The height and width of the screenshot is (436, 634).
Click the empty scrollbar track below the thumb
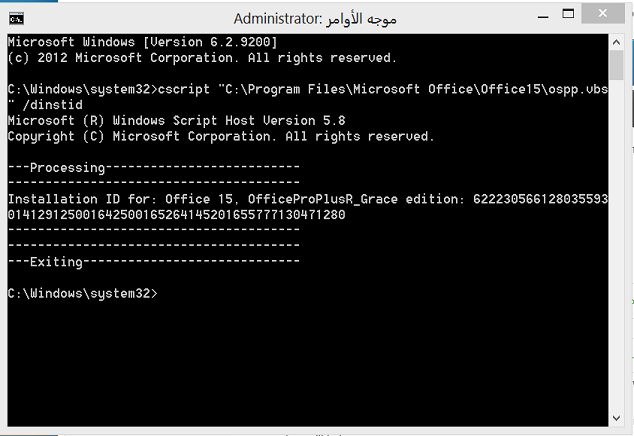[x=616, y=245]
